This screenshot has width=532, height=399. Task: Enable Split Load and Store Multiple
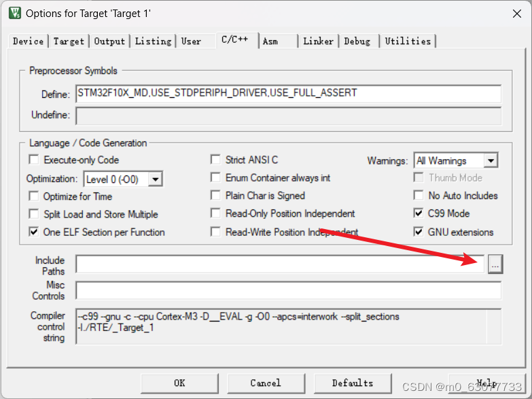pos(33,214)
